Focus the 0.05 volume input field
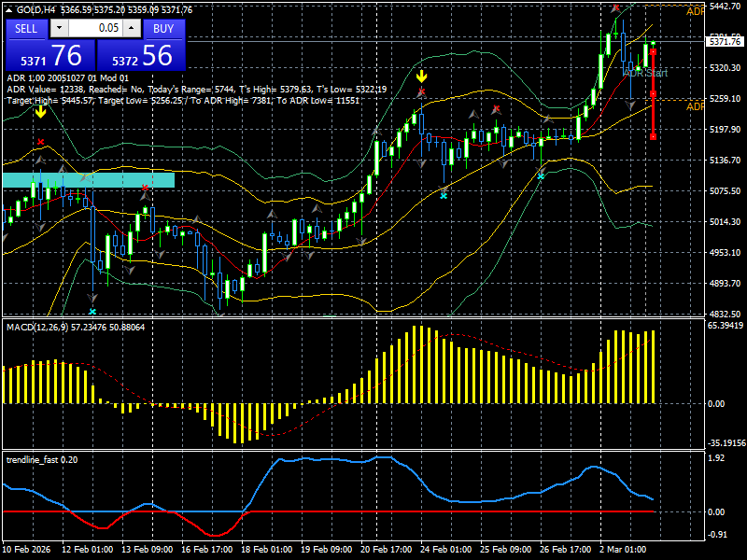 [95, 28]
